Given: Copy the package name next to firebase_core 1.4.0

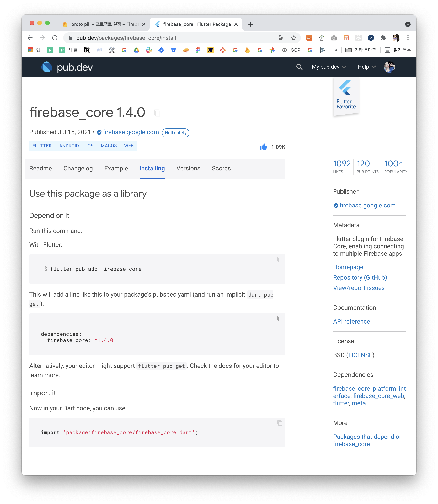Looking at the screenshot, I should click(157, 113).
